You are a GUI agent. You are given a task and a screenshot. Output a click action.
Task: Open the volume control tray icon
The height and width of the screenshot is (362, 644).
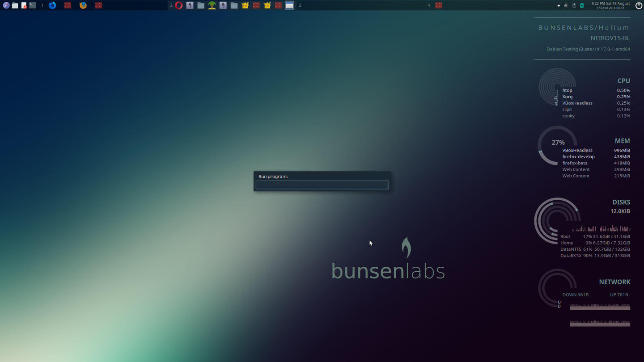(x=566, y=5)
